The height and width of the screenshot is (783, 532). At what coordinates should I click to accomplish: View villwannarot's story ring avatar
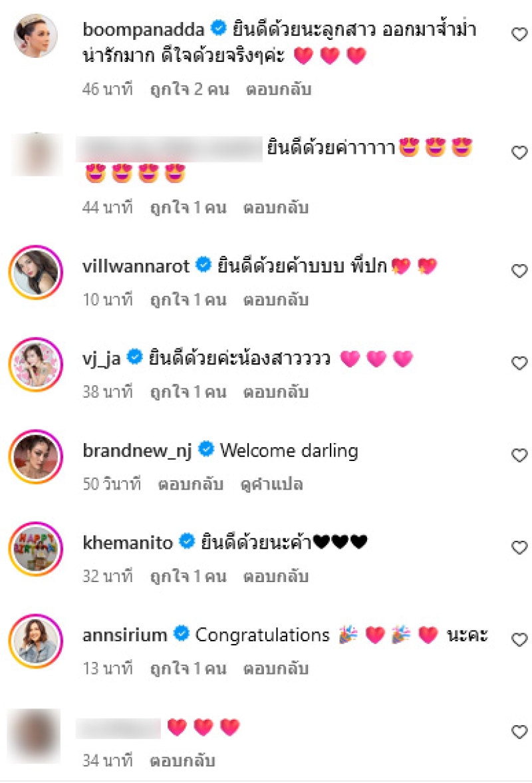35,272
